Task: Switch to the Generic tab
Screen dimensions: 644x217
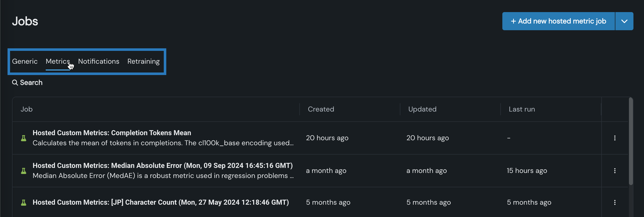Action: (x=25, y=61)
